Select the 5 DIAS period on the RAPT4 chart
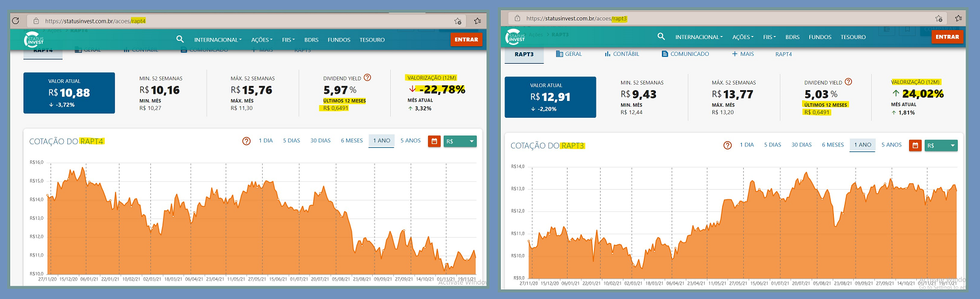 coord(292,140)
